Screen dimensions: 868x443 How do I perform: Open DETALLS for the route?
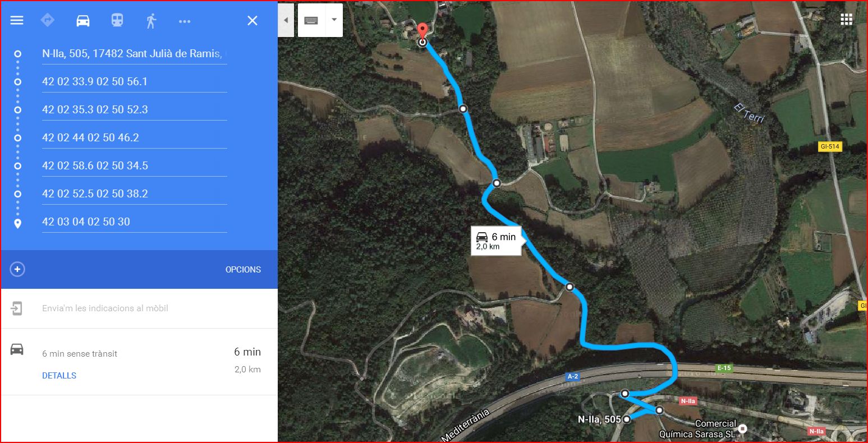tap(59, 376)
